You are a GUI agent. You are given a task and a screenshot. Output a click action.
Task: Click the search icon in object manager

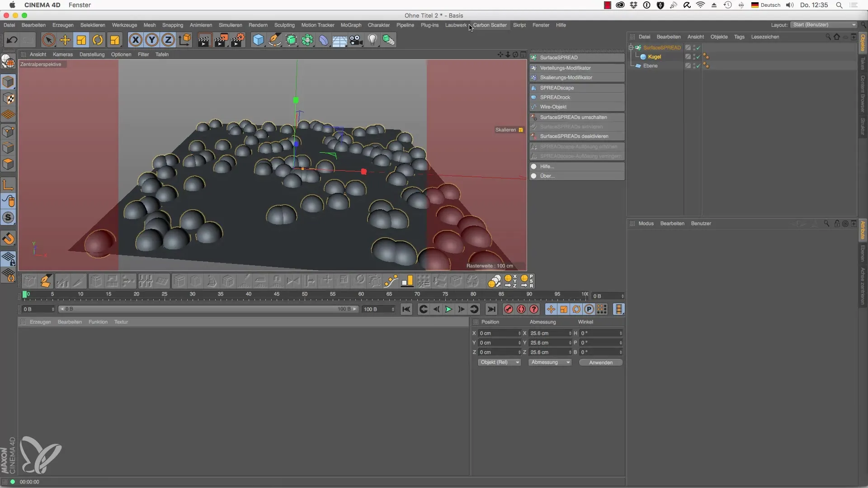tap(828, 37)
